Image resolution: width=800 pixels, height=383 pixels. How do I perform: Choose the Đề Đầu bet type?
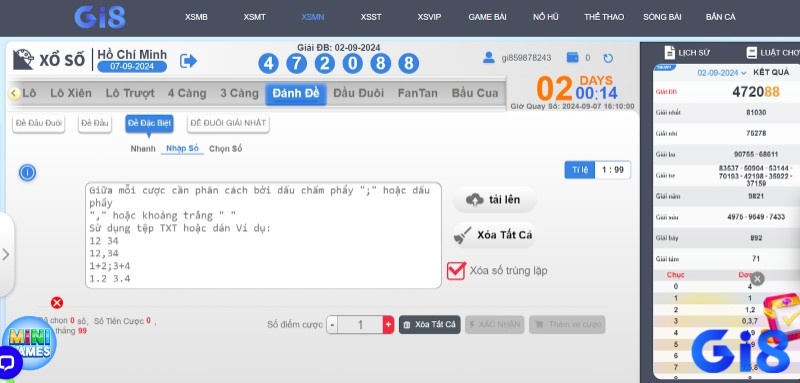click(x=95, y=123)
